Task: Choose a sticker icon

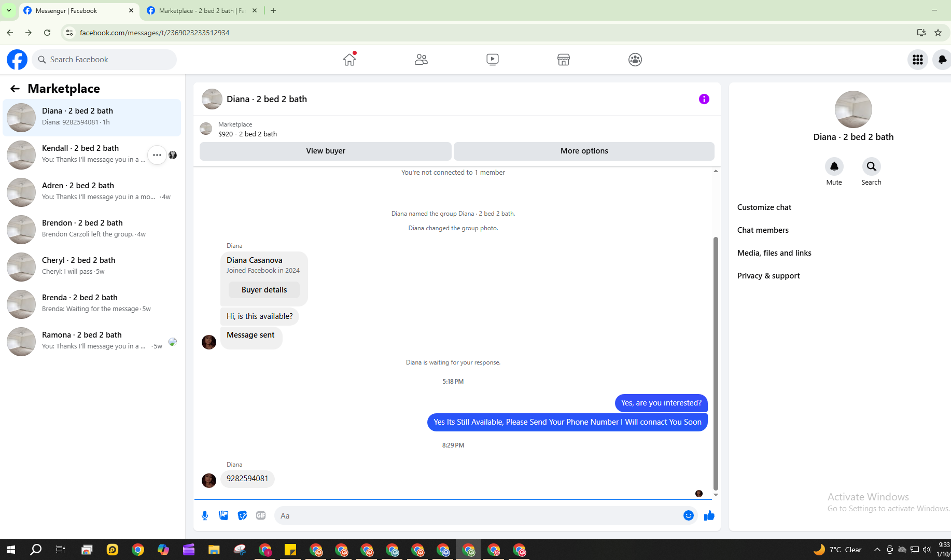Action: [x=242, y=515]
